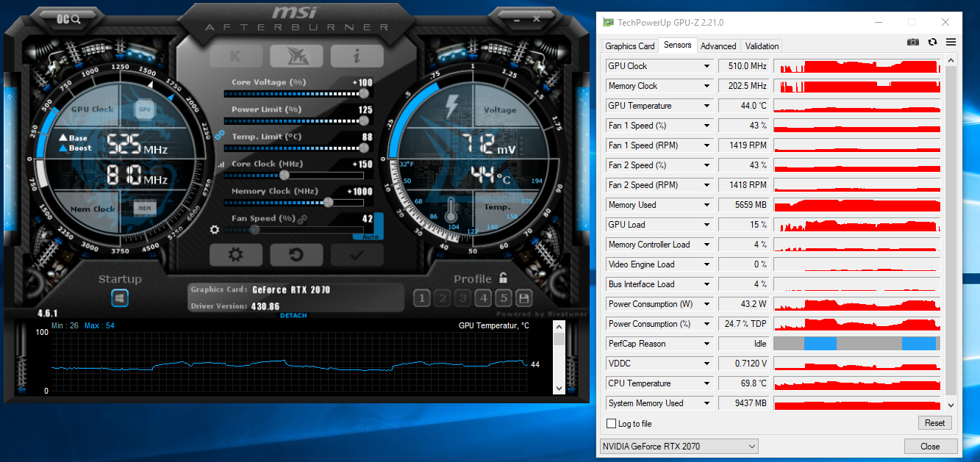Viewport: 980px width, 462px height.
Task: Click the reset arrow button in Afterburner
Action: pyautogui.click(x=296, y=255)
